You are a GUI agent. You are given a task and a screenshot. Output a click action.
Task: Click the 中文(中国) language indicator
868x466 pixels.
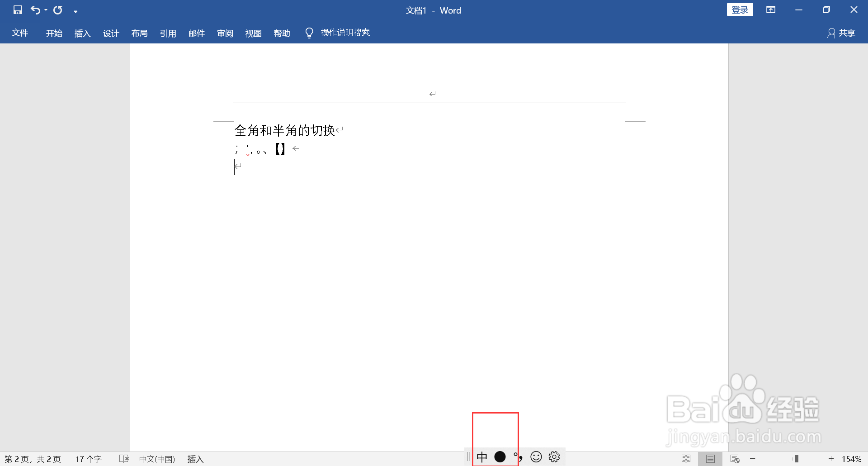pos(157,459)
